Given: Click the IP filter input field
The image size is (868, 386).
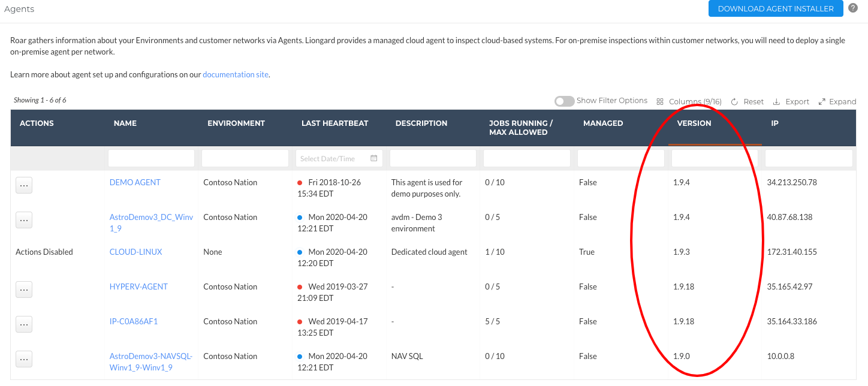Looking at the screenshot, I should (809, 158).
